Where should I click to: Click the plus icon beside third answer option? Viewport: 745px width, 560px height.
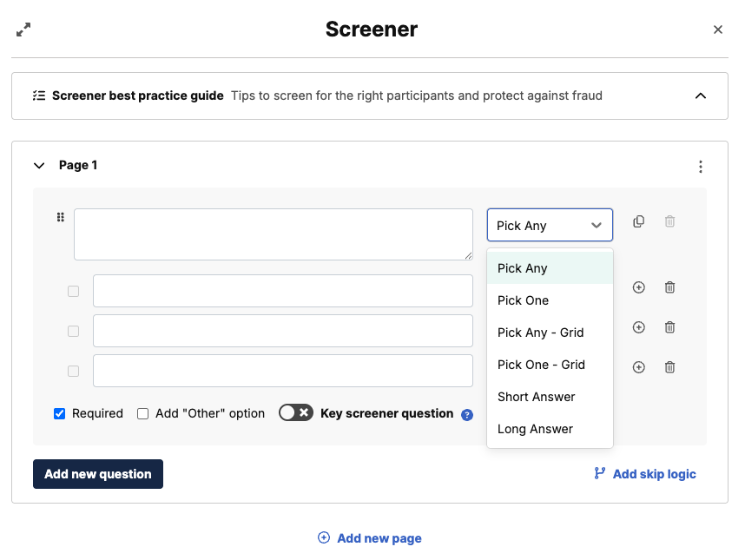[639, 367]
